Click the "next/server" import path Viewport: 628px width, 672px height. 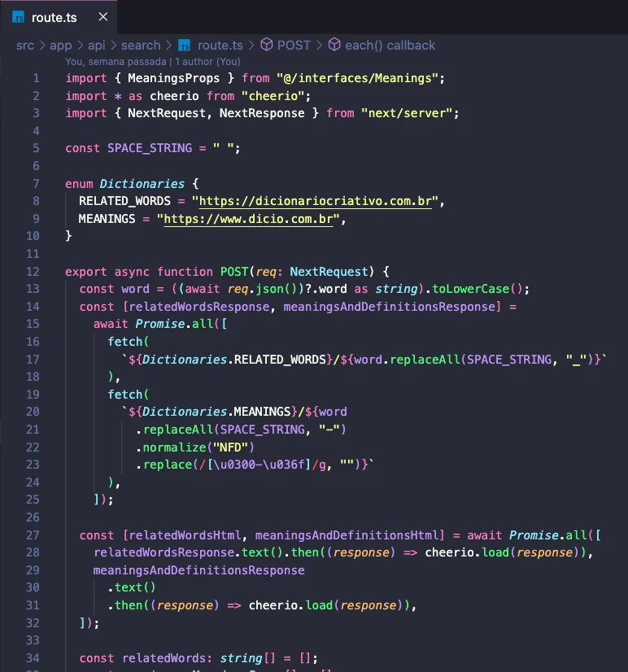click(x=407, y=113)
